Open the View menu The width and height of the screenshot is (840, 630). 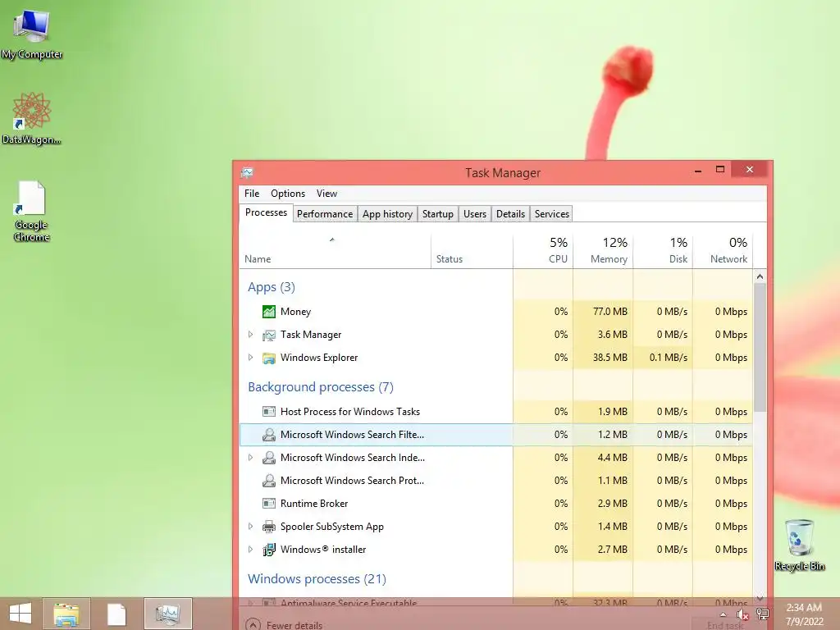(x=326, y=194)
